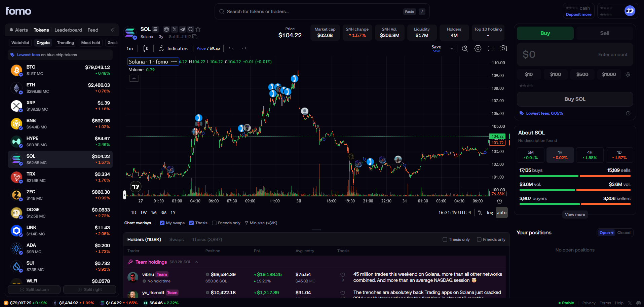Switch to Swaps tab
644x307 pixels.
coord(177,239)
